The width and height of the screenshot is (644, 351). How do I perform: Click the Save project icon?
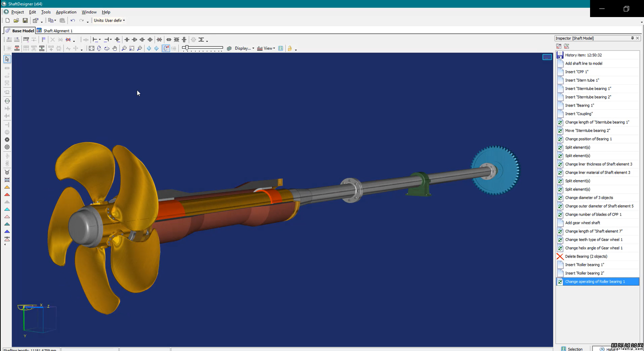coord(25,21)
